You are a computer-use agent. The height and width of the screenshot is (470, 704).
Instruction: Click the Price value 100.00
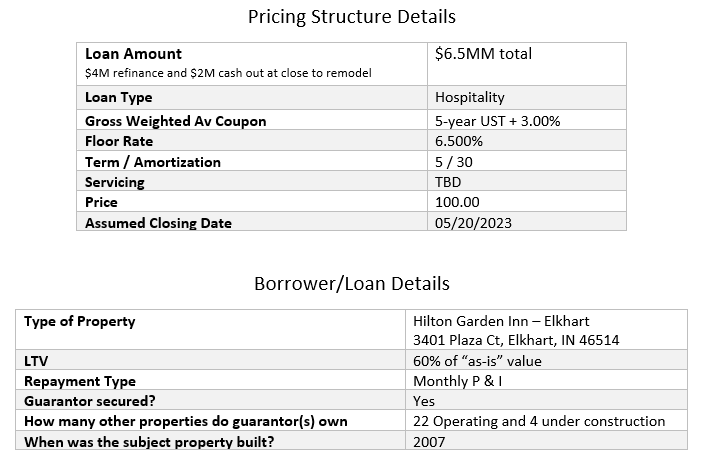[x=457, y=203]
